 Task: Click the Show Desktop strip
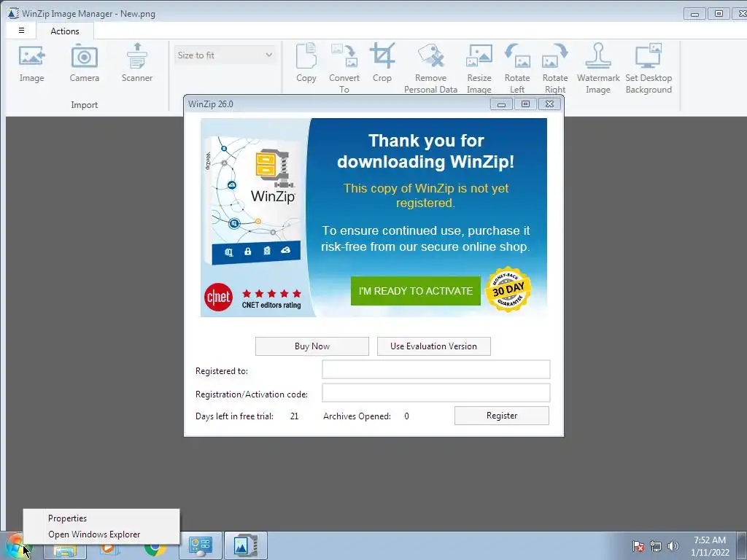click(743, 546)
